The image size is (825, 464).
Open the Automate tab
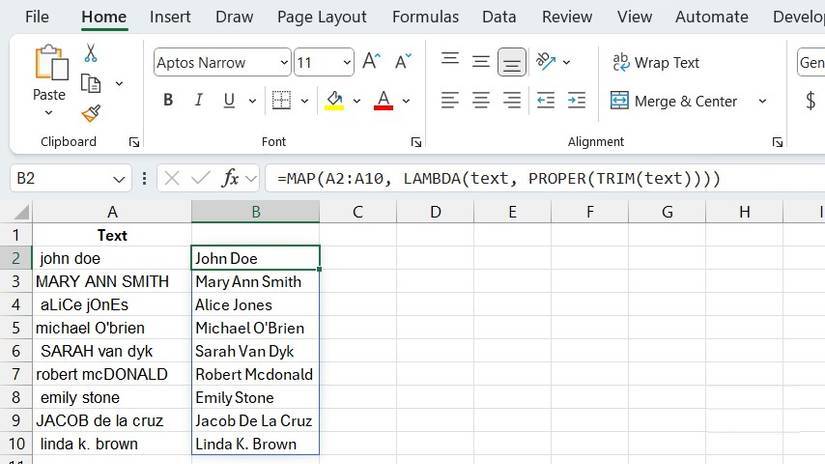pos(711,17)
